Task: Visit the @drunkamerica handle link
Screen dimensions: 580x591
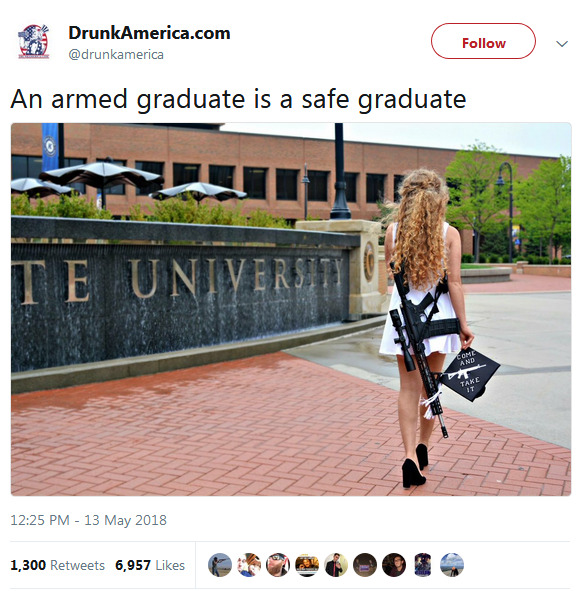Action: 116,55
